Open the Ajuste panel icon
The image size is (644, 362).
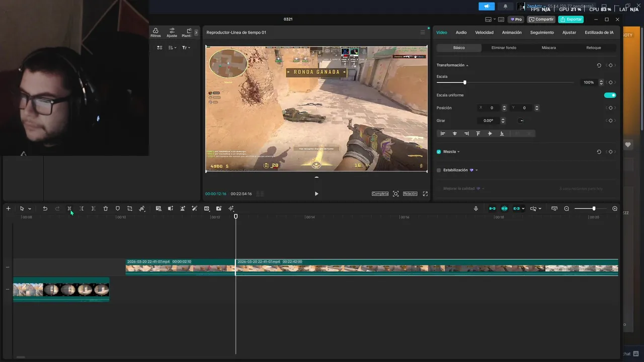172,33
